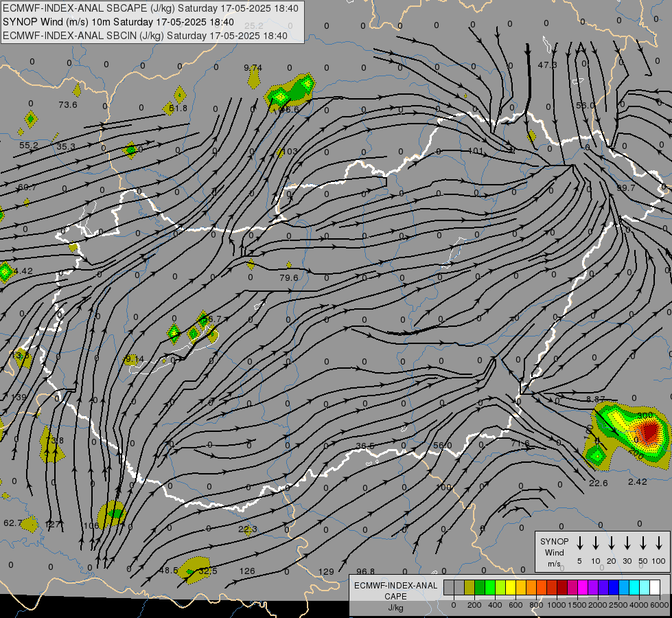Pick the white swatch at CAPE color bar end

(x=655, y=588)
